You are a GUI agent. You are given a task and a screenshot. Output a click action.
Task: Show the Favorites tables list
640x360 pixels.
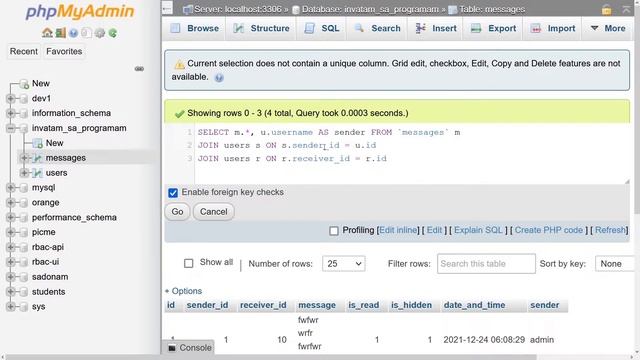[x=64, y=51]
